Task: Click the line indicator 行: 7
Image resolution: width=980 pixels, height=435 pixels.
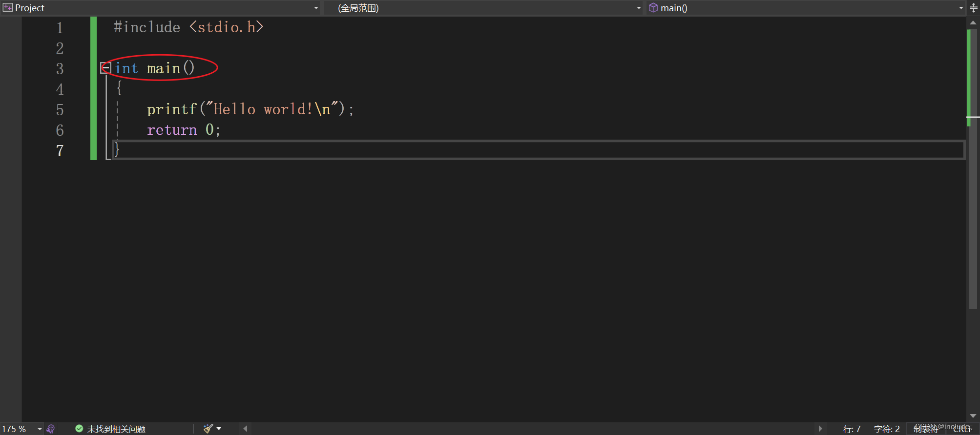Action: [852, 429]
